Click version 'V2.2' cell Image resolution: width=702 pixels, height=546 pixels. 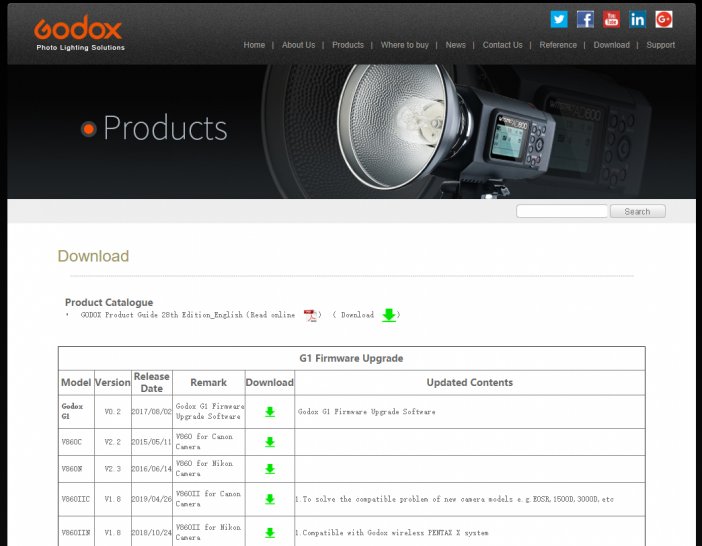(x=112, y=442)
